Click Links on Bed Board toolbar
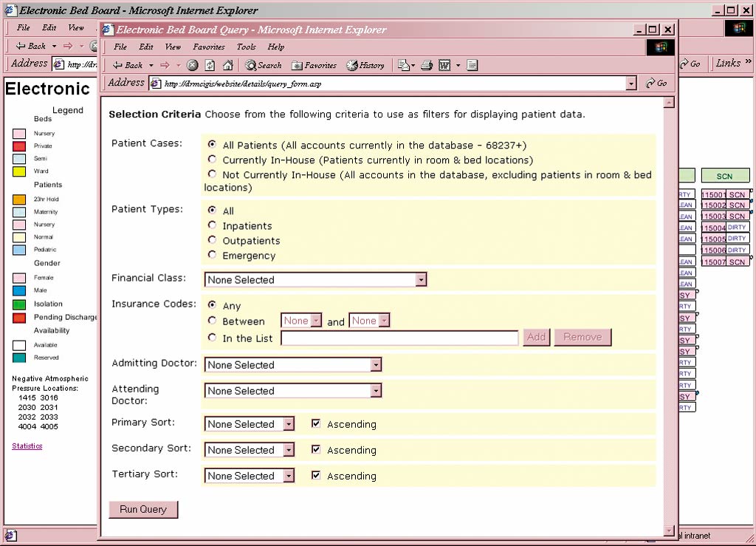756x546 pixels. coord(728,63)
